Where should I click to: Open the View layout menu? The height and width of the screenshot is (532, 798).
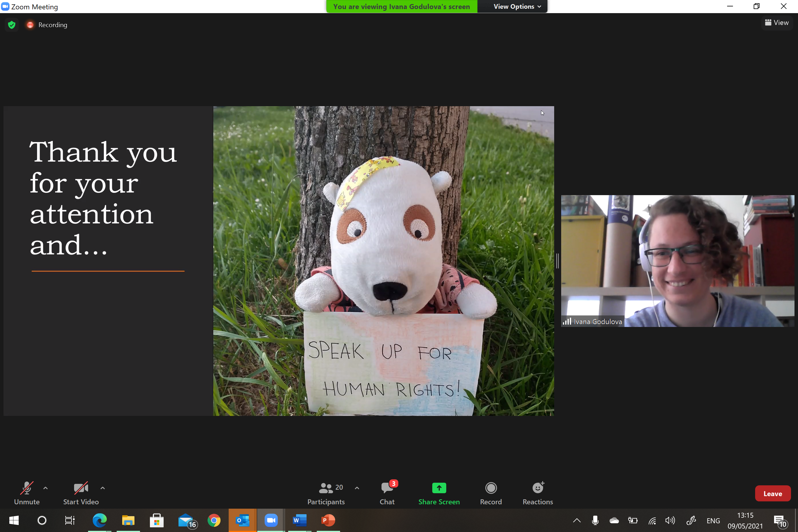pyautogui.click(x=777, y=23)
